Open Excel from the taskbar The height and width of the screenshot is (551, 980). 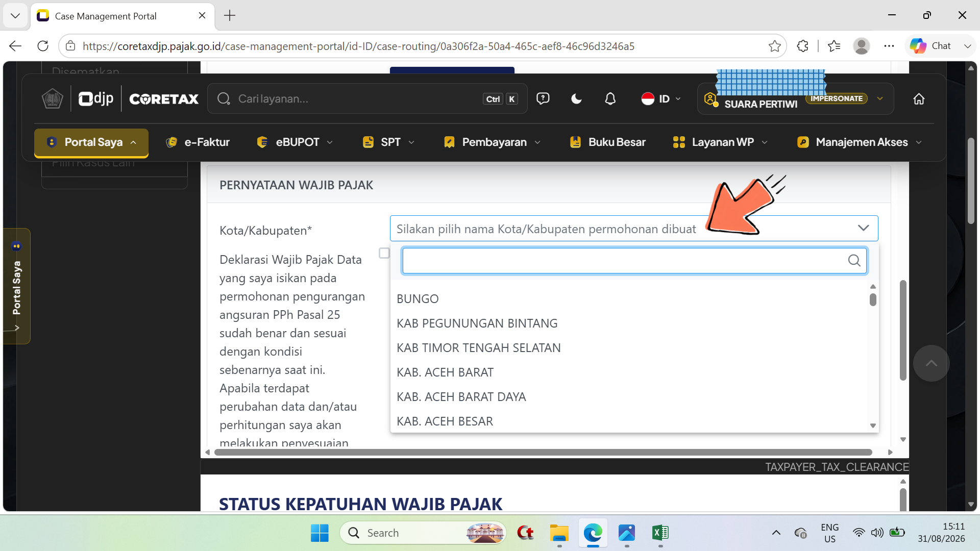point(660,533)
